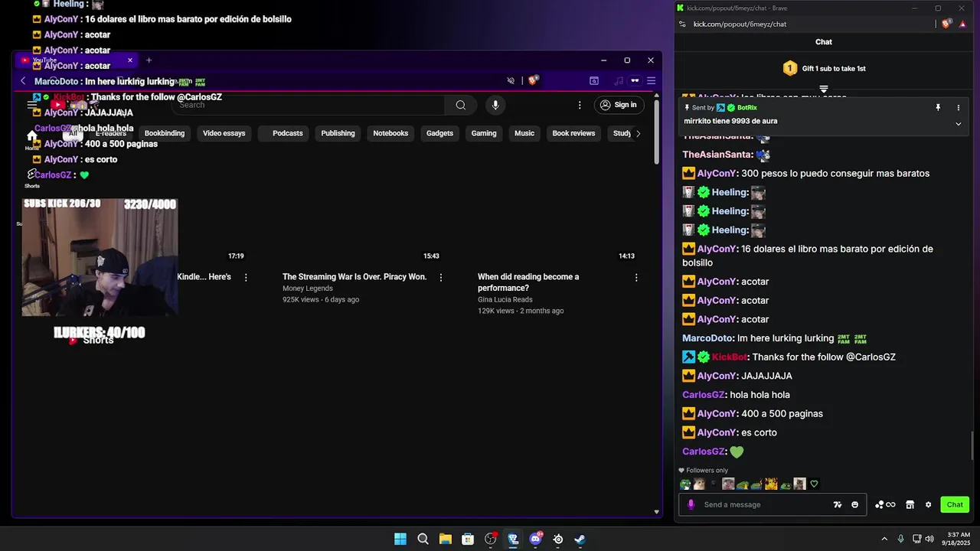Screen dimensions: 980x551
Task: Select the Publishing topic chip
Action: click(338, 133)
